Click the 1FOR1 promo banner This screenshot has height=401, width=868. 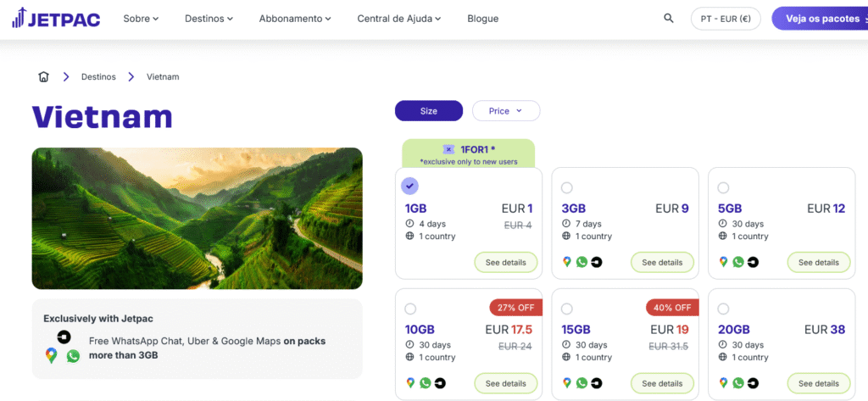click(x=468, y=154)
